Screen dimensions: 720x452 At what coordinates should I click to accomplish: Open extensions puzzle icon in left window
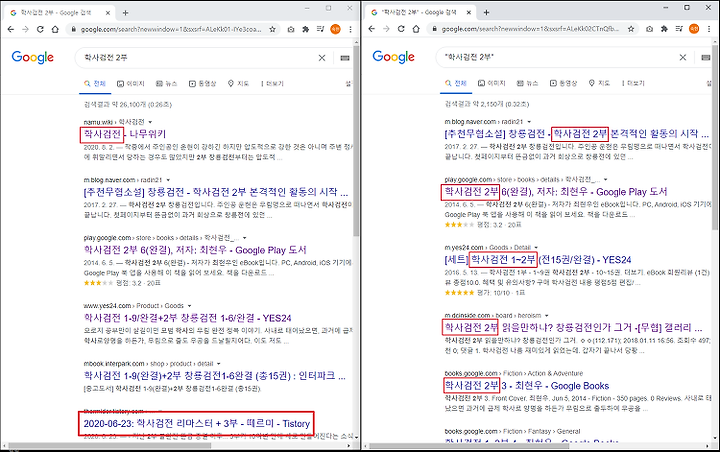(305, 29)
